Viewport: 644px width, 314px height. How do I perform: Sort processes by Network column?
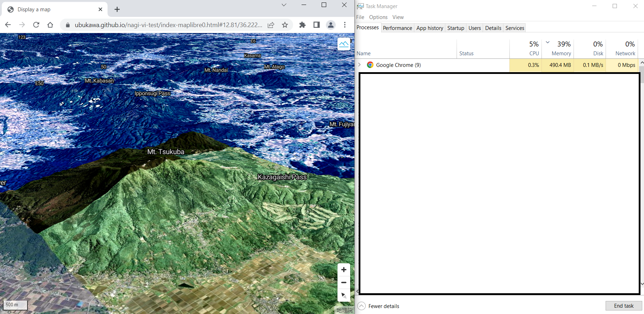coord(622,49)
